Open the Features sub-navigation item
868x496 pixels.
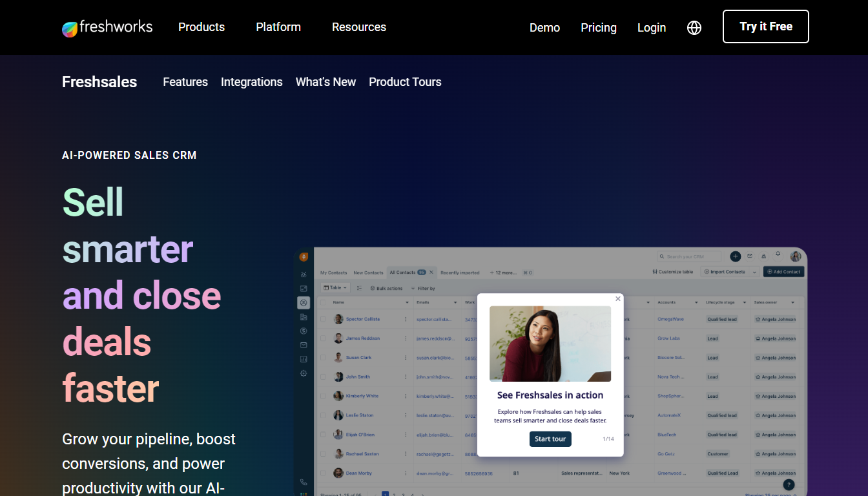tap(185, 82)
